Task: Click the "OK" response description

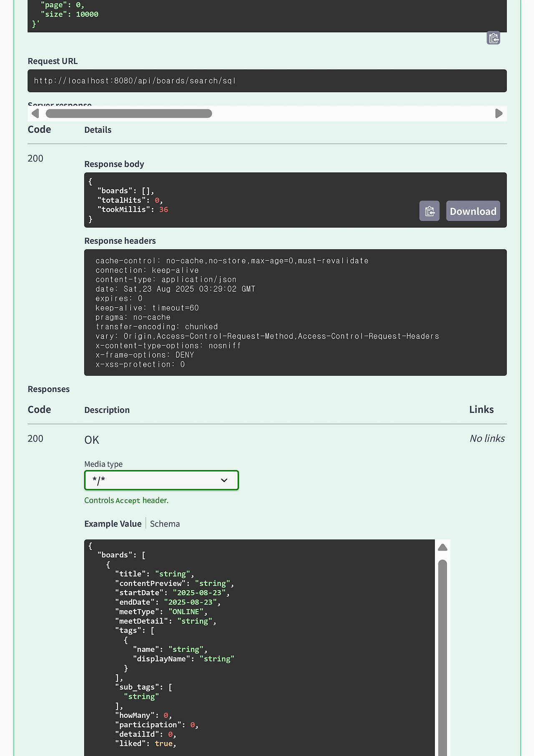Action: pyautogui.click(x=92, y=440)
